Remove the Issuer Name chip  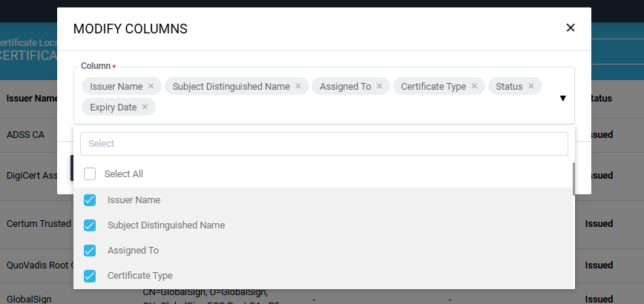pos(151,86)
